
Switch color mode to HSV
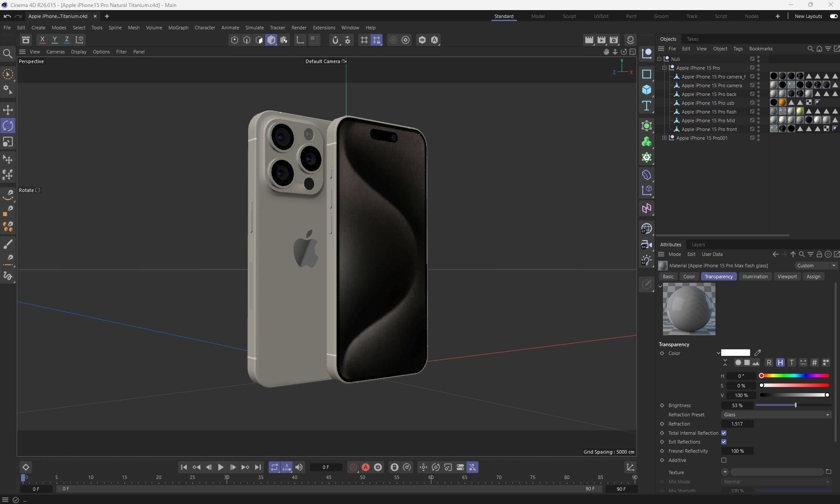[780, 362]
